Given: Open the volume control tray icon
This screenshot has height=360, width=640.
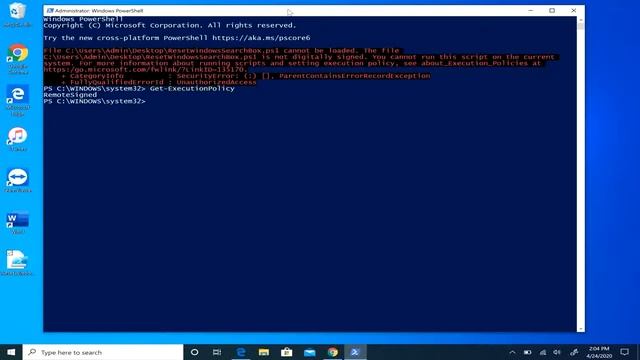Looking at the screenshot, I should pyautogui.click(x=557, y=352).
